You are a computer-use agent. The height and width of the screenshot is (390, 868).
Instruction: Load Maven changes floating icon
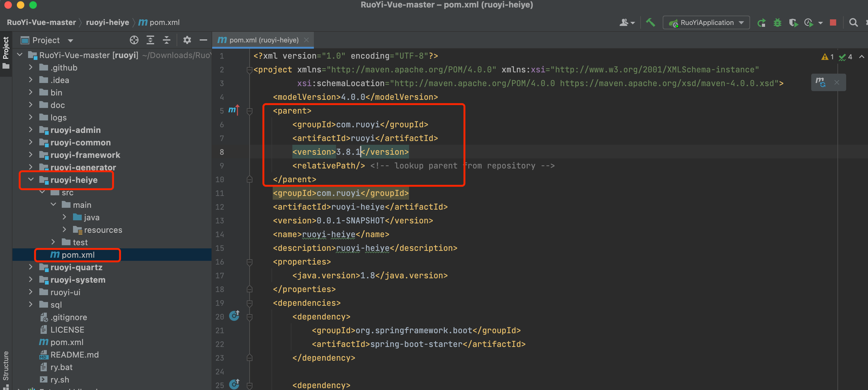point(821,82)
